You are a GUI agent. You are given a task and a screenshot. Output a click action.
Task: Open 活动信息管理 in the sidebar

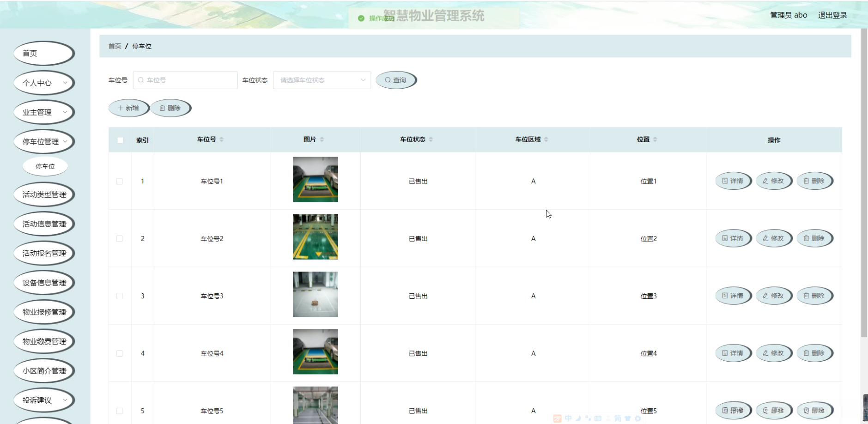coord(44,224)
